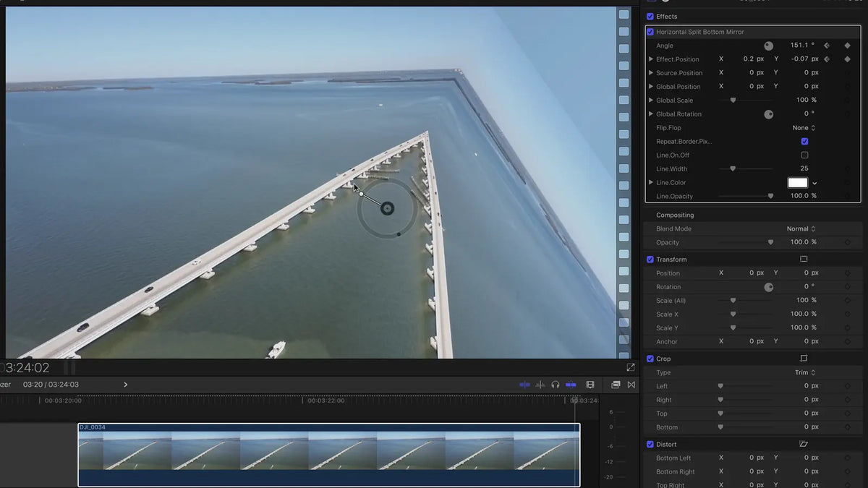Click the Angle value 151.1

[801, 46]
